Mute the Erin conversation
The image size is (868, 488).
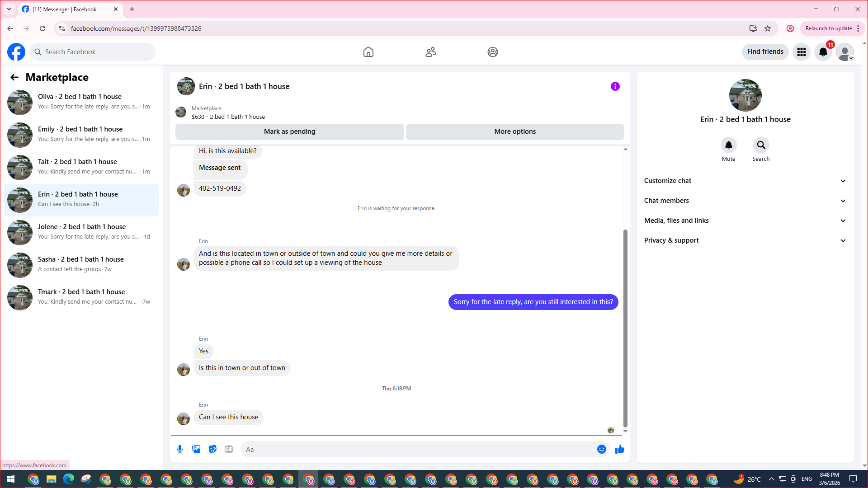pyautogui.click(x=728, y=145)
